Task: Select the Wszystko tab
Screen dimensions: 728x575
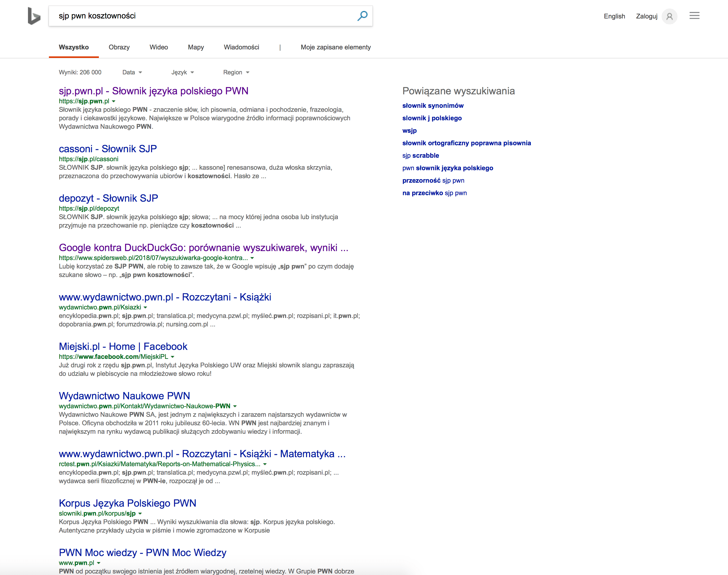Action: pyautogui.click(x=74, y=47)
